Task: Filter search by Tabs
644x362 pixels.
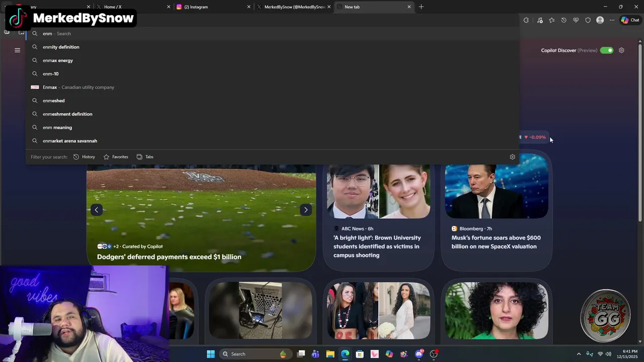Action: click(145, 157)
